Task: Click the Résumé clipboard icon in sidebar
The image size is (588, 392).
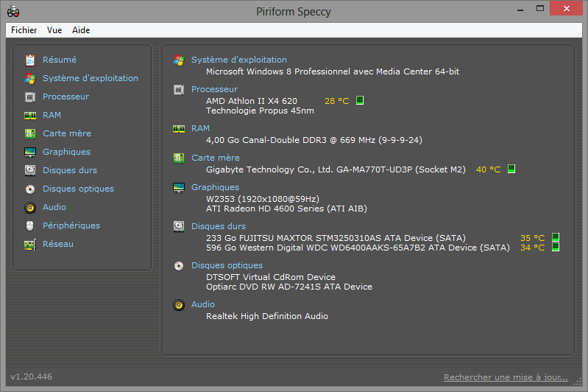Action: 30,60
